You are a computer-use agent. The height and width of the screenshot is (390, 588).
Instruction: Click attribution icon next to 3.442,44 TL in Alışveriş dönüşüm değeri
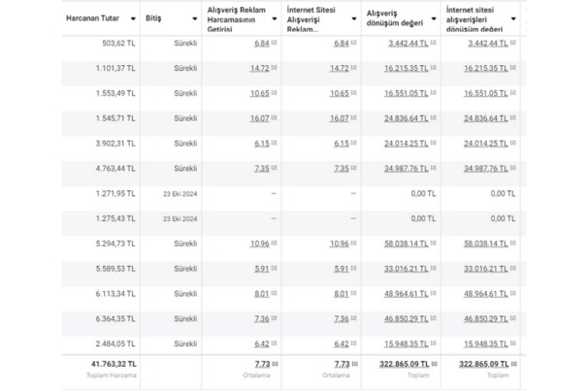(x=433, y=44)
